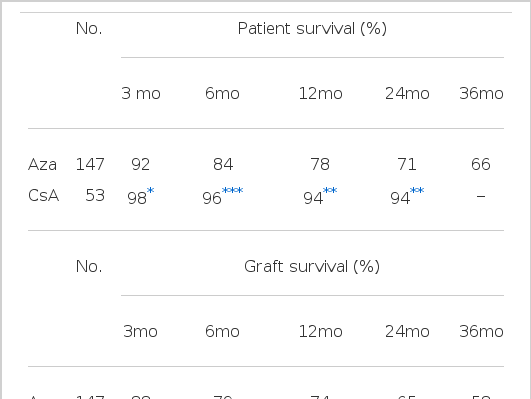
Task: Click the CsA patient count value 53
Action: [x=95, y=196]
